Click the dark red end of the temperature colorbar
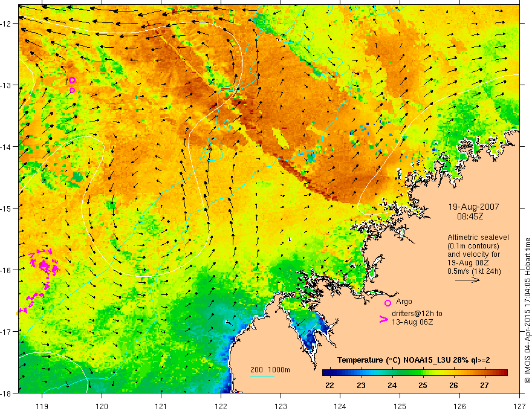Viewport: 532px width, 411px height. (x=504, y=373)
